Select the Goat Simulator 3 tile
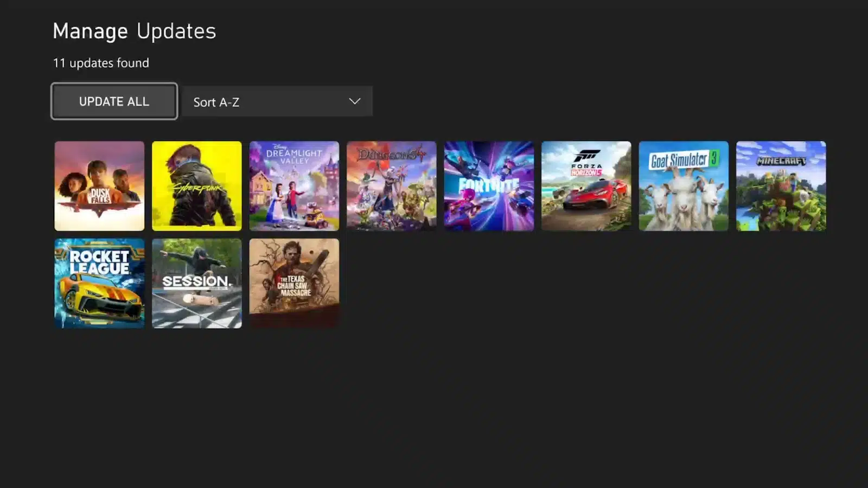 [684, 186]
